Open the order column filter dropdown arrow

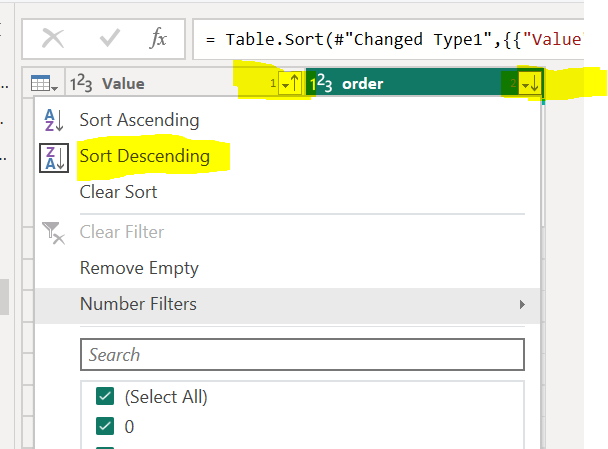pyautogui.click(x=530, y=83)
